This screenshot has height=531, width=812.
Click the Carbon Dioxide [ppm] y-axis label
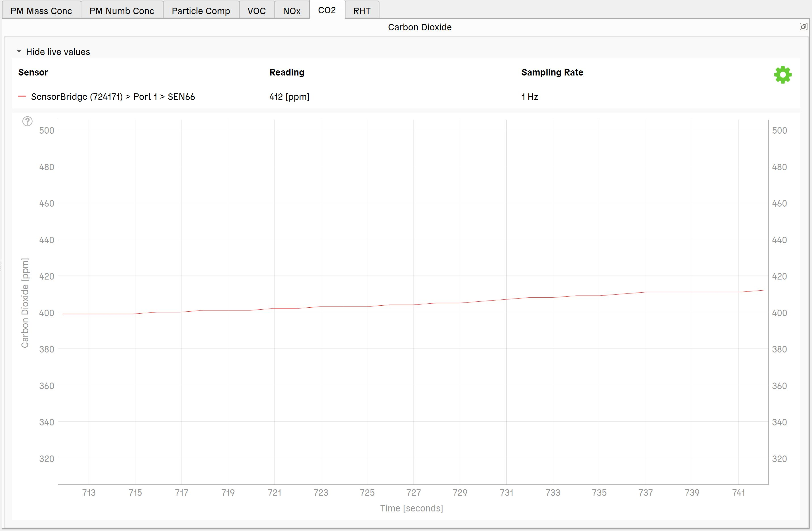[x=25, y=303]
